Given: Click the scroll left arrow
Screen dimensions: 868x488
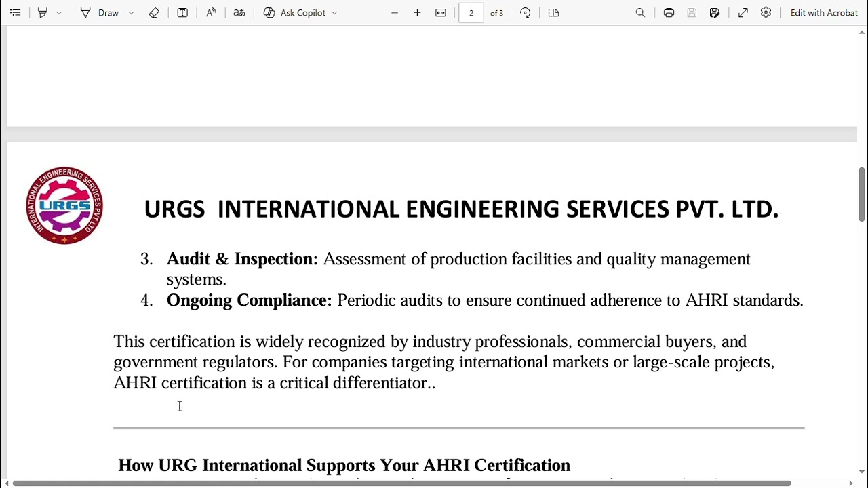Looking at the screenshot, I should click(7, 483).
